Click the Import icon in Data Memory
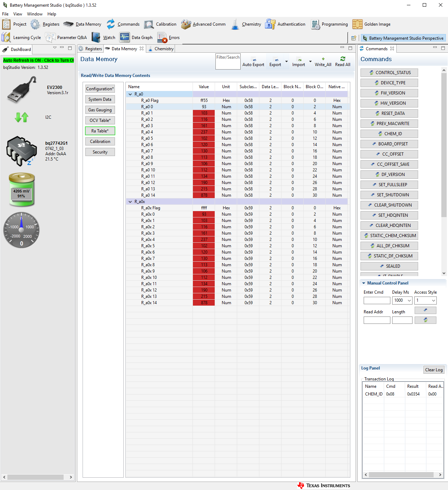This screenshot has width=448, height=490. click(x=299, y=62)
